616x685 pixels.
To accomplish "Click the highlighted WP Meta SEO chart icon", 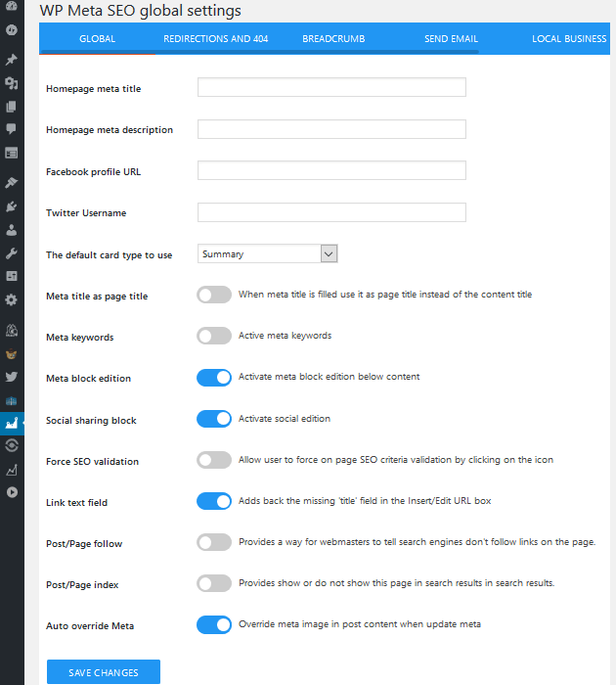I will (x=12, y=423).
